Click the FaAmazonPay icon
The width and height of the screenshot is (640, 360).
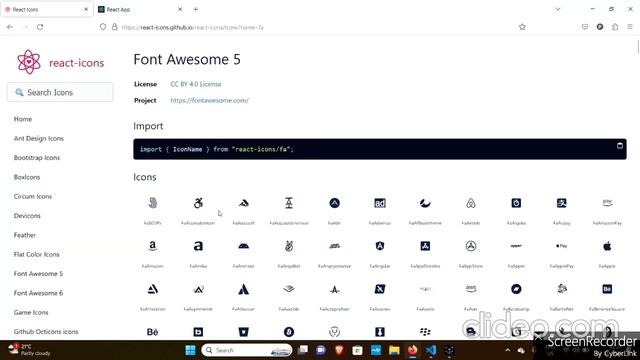coord(607,202)
